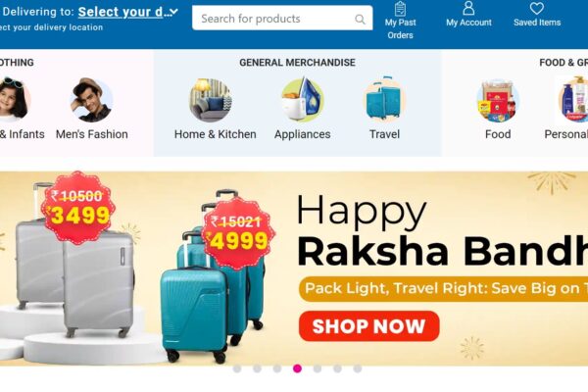Select the Men's Fashion category icon
Screen dimensions: 588x392
[91, 100]
